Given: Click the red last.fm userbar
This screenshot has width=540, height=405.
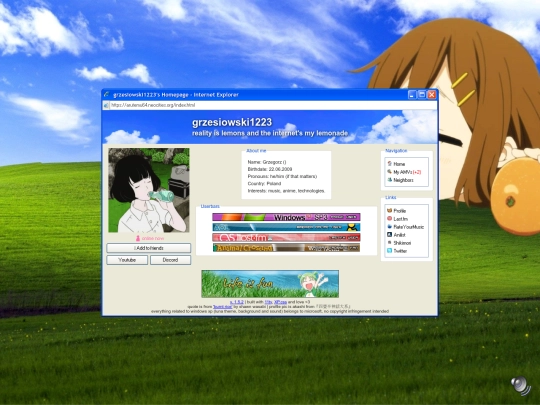Looking at the screenshot, I should (x=286, y=237).
